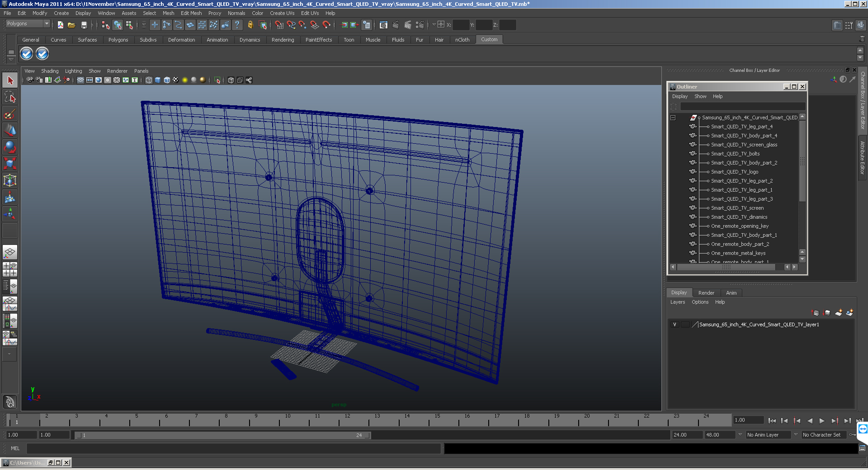
Task: Select the Soft Modification tool
Action: coord(10,197)
